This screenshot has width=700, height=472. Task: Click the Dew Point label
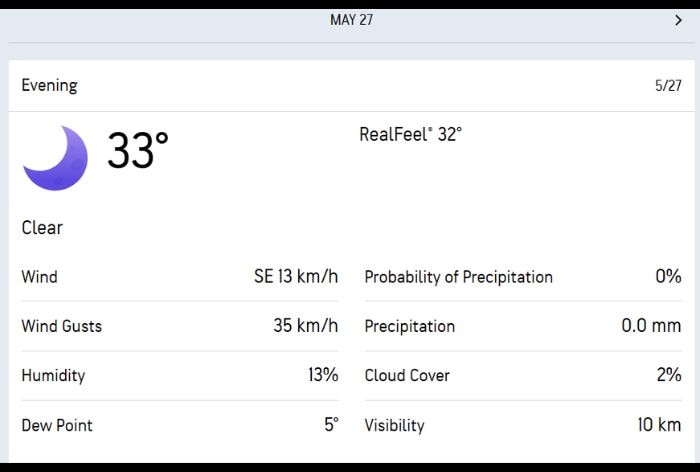coord(57,425)
